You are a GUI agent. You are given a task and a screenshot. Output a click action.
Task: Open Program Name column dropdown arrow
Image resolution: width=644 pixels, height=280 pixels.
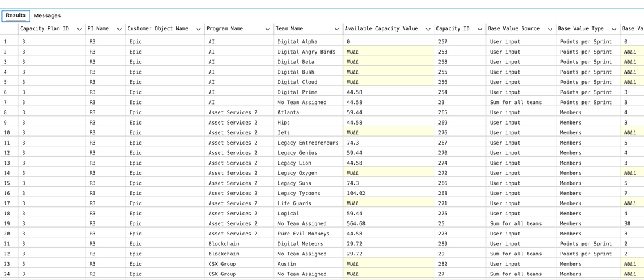coord(268,29)
